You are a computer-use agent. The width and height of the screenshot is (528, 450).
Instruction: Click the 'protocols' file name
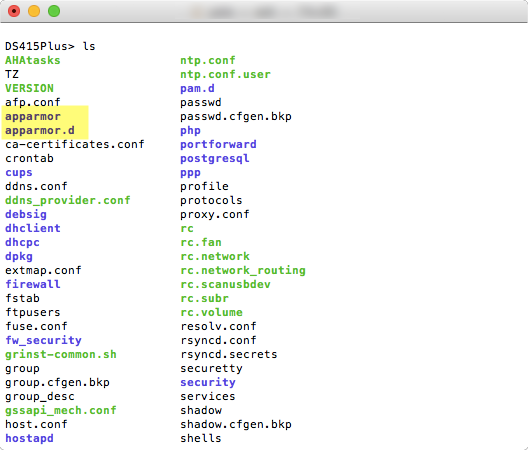click(211, 200)
